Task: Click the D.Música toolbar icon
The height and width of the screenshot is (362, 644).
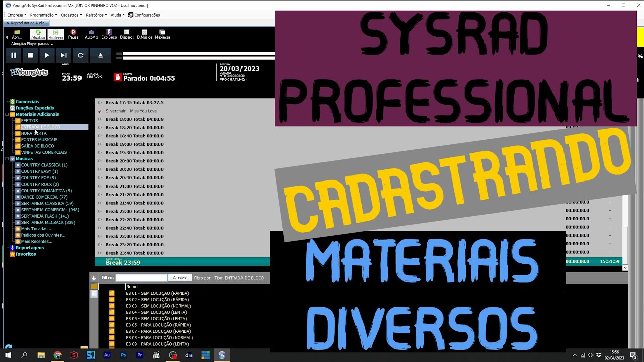Action: pyautogui.click(x=145, y=34)
